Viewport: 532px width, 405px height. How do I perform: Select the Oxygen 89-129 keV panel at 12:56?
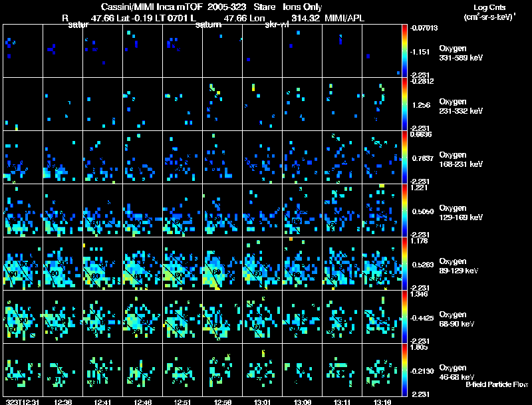pos(223,263)
